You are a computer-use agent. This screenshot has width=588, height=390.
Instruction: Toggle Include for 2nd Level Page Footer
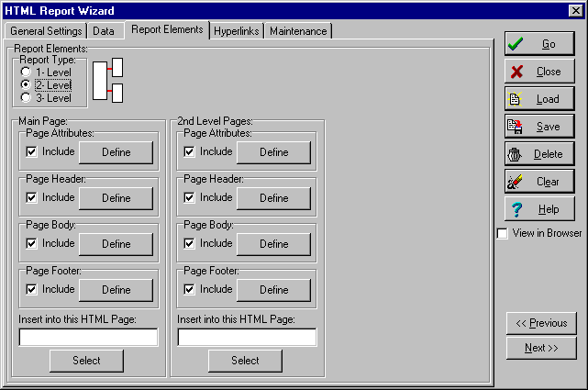click(x=189, y=289)
